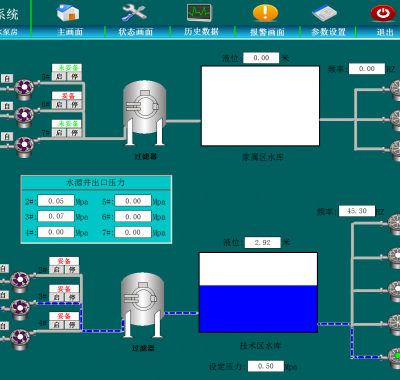Start pump 2# with 启 button
The image size is (400, 380).
click(57, 269)
